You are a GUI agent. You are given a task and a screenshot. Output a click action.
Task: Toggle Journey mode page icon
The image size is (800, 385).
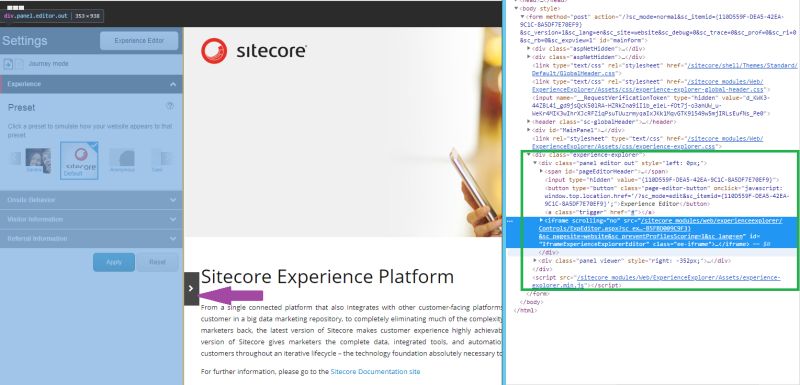point(9,64)
